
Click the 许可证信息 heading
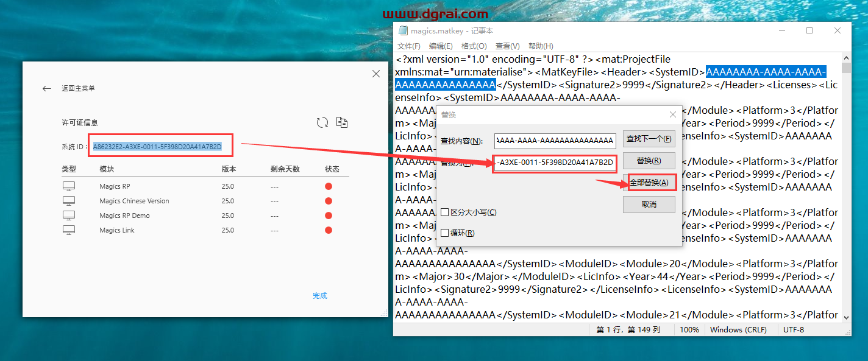[80, 123]
